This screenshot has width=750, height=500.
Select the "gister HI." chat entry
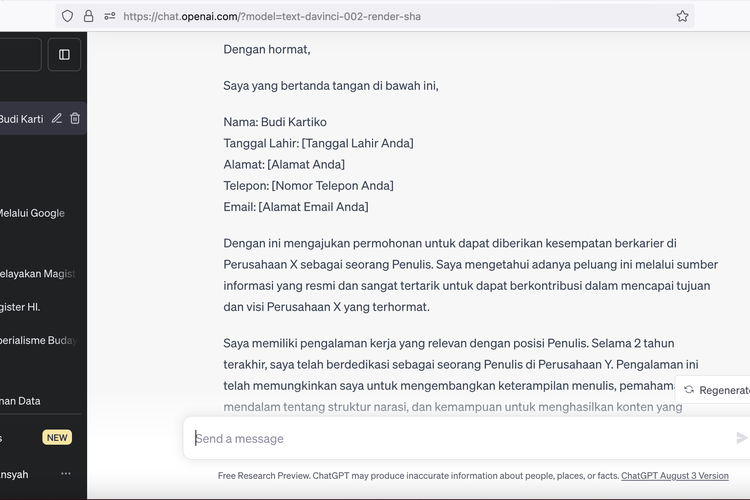20,307
